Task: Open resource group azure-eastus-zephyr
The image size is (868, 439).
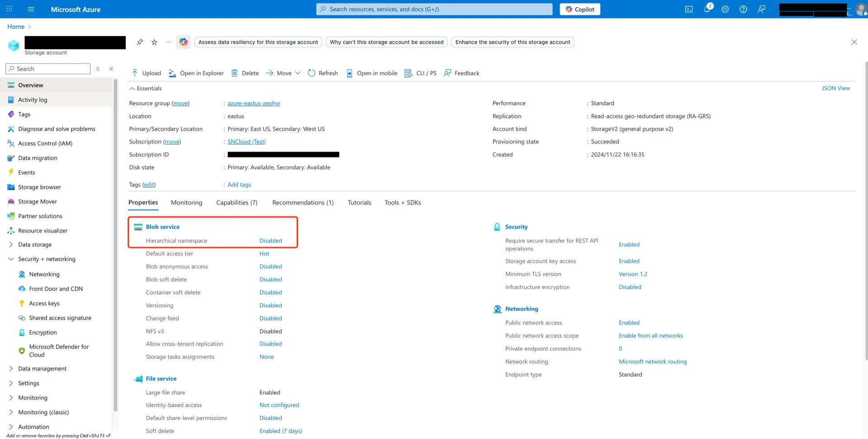Action: (254, 104)
